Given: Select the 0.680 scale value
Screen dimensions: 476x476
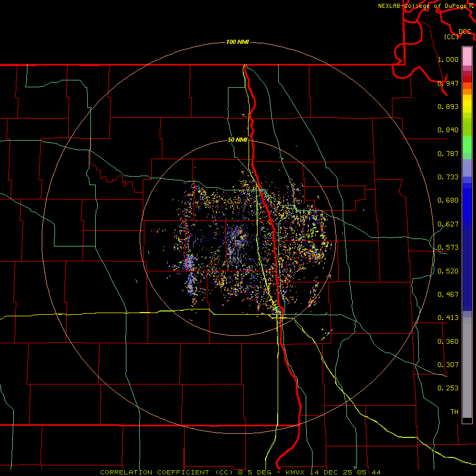Looking at the screenshot, I should [x=448, y=200].
